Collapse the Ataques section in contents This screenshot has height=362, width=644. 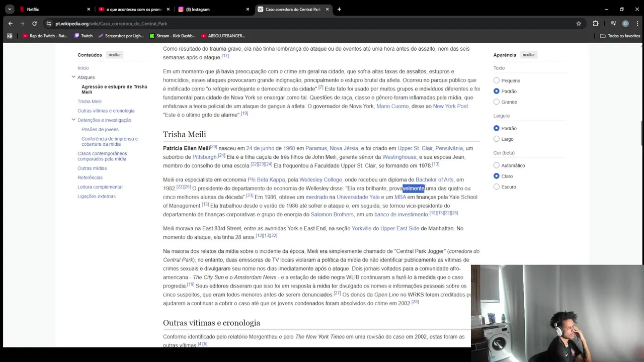(73, 77)
